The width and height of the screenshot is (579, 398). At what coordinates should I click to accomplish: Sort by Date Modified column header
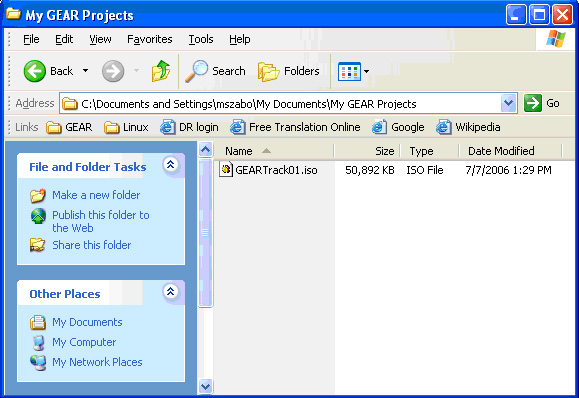[x=510, y=151]
